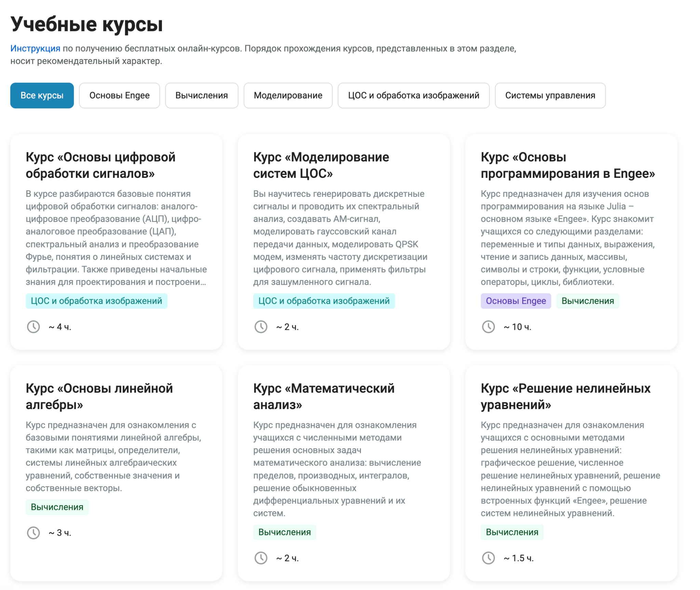Open the «Основы программирования в Engee» course title
The image size is (700, 590).
[x=568, y=165]
